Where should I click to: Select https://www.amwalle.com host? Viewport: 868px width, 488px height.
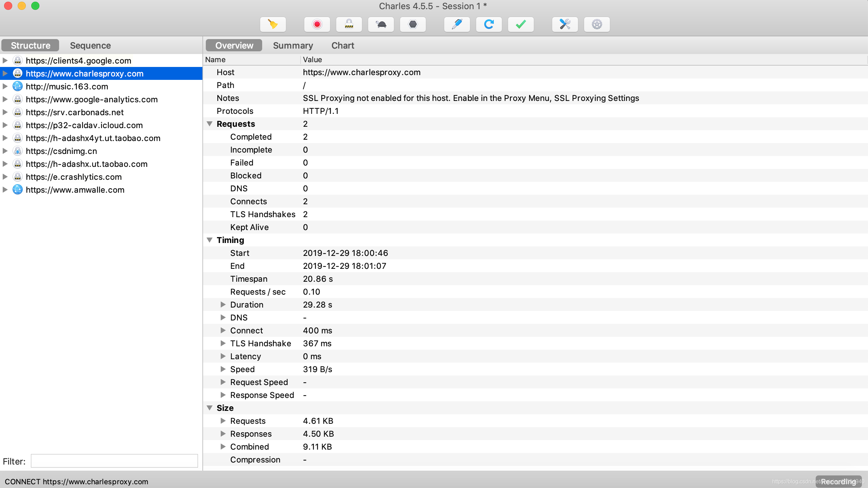click(75, 190)
